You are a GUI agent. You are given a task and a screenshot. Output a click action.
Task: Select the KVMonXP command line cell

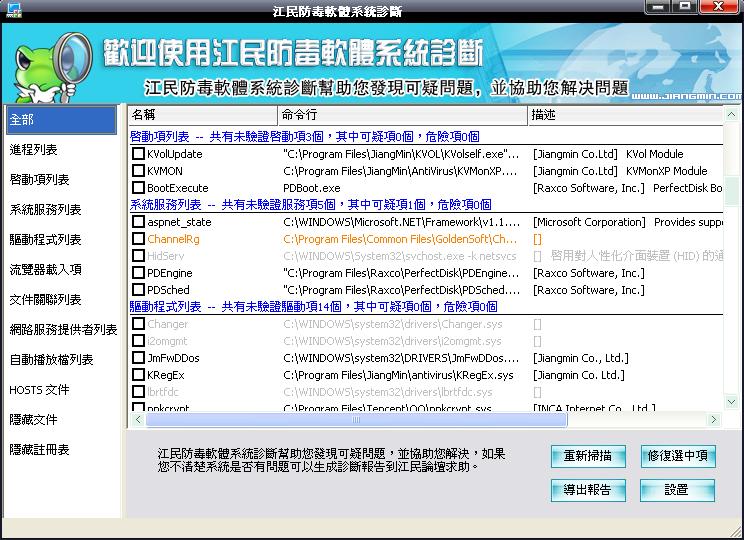(400, 171)
